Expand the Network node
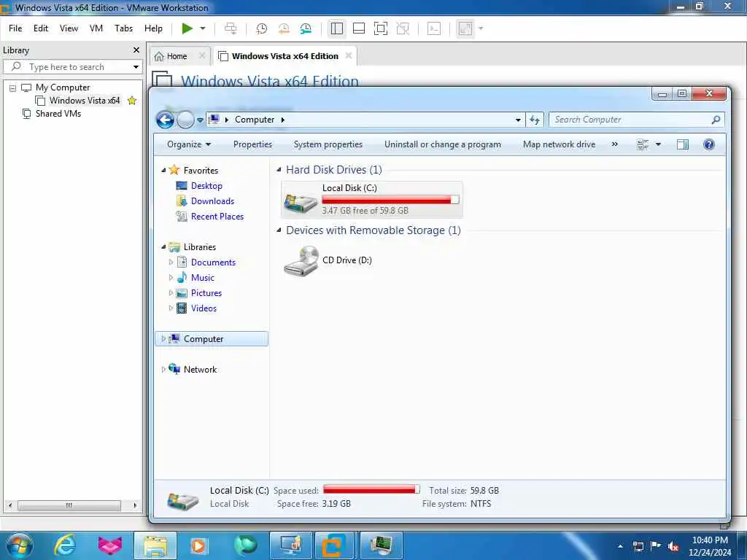Image resolution: width=747 pixels, height=560 pixels. click(x=163, y=370)
